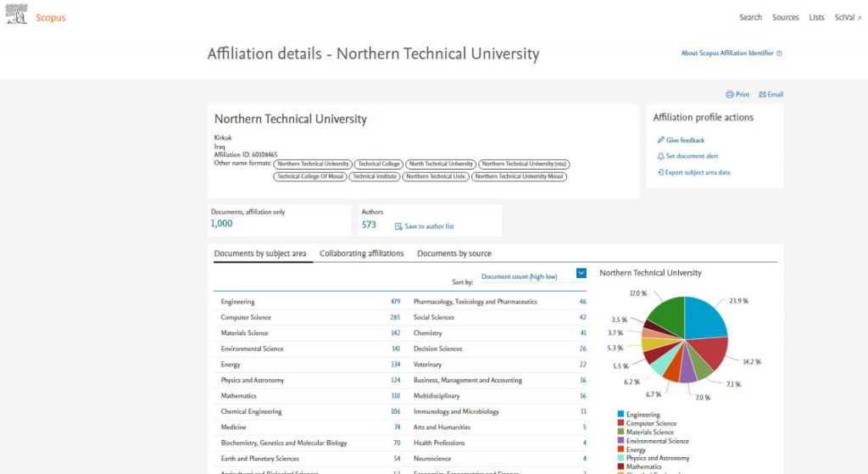Click the Save to author list icon
This screenshot has height=474, width=868.
(398, 226)
